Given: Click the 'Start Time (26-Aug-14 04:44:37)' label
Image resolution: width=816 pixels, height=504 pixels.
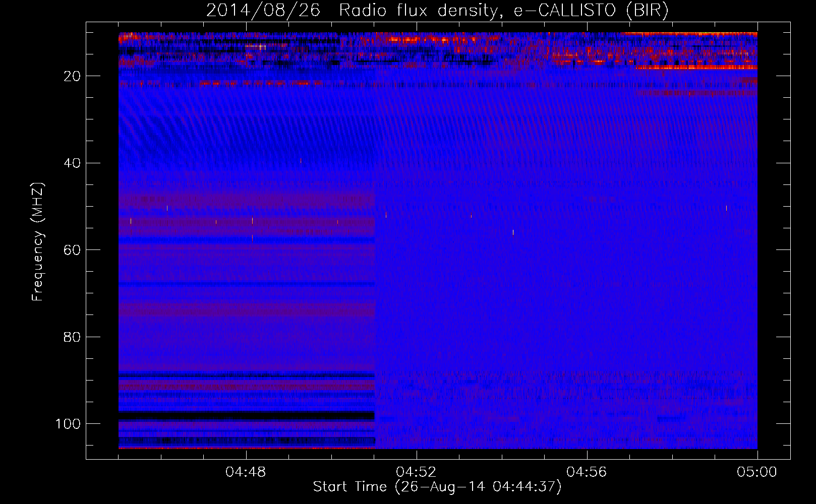Looking at the screenshot, I should [x=437, y=487].
